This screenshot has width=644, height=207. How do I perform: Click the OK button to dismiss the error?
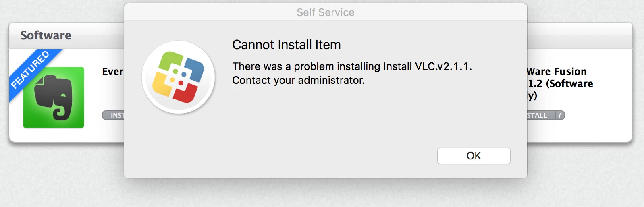[474, 156]
